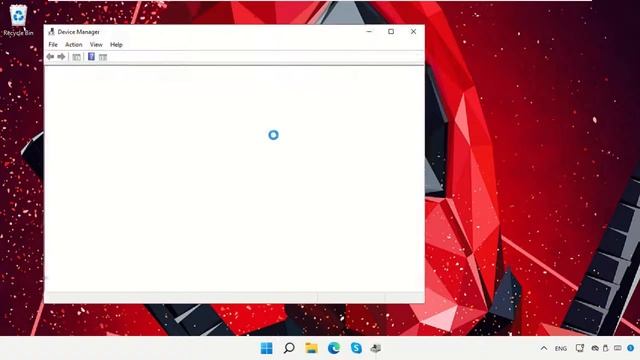
Task: Click the Back arrow in Device Manager toolbar
Action: pos(50,57)
